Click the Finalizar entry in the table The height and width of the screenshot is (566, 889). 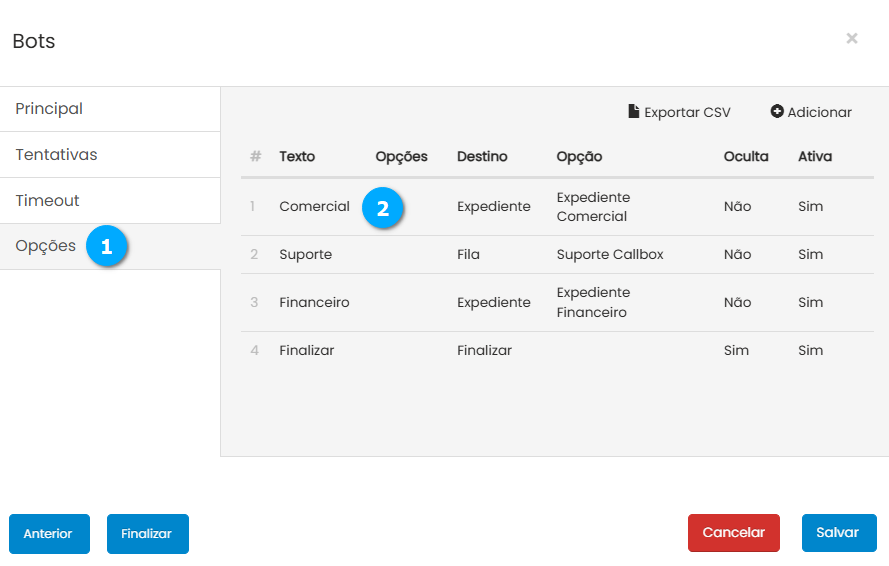pyautogui.click(x=306, y=351)
